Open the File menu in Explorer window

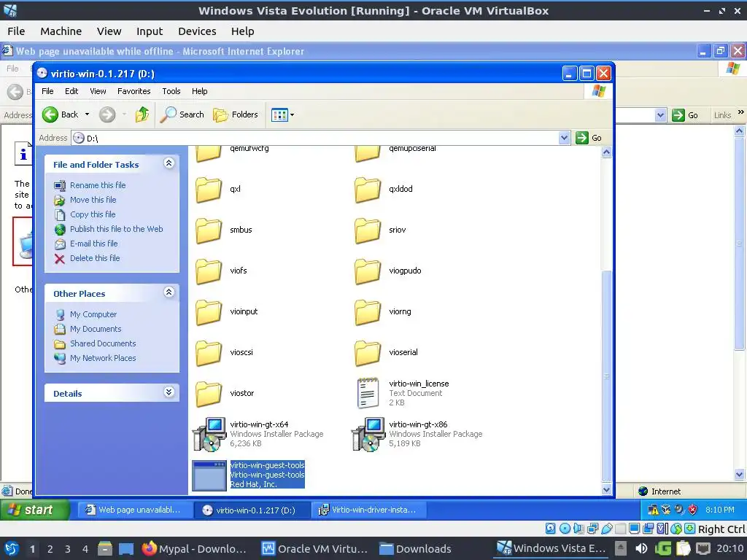pos(47,91)
